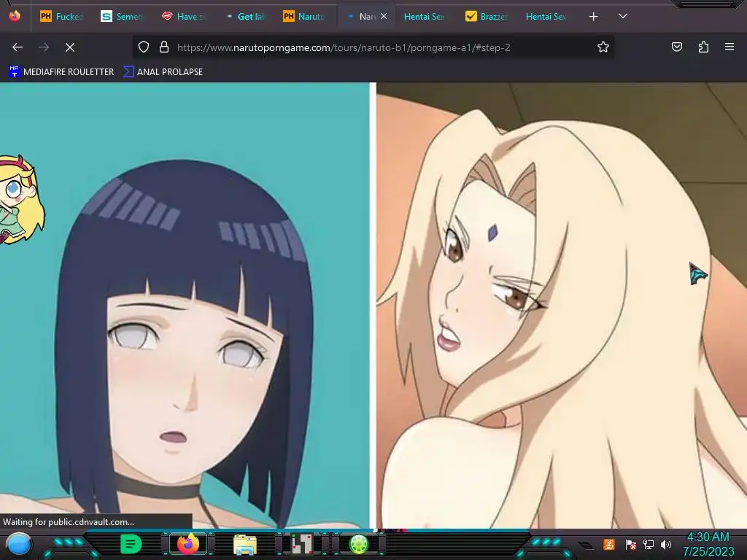Click the orange Java tray icon

point(609,544)
